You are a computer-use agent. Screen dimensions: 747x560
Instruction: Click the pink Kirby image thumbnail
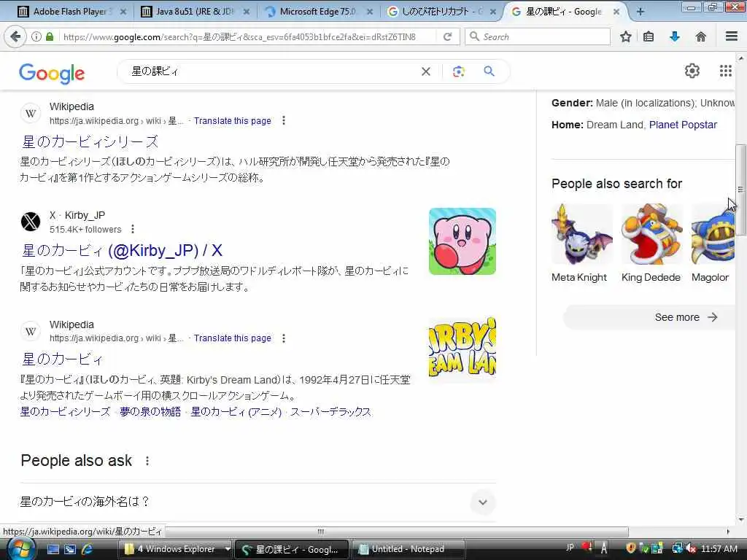[x=462, y=241]
